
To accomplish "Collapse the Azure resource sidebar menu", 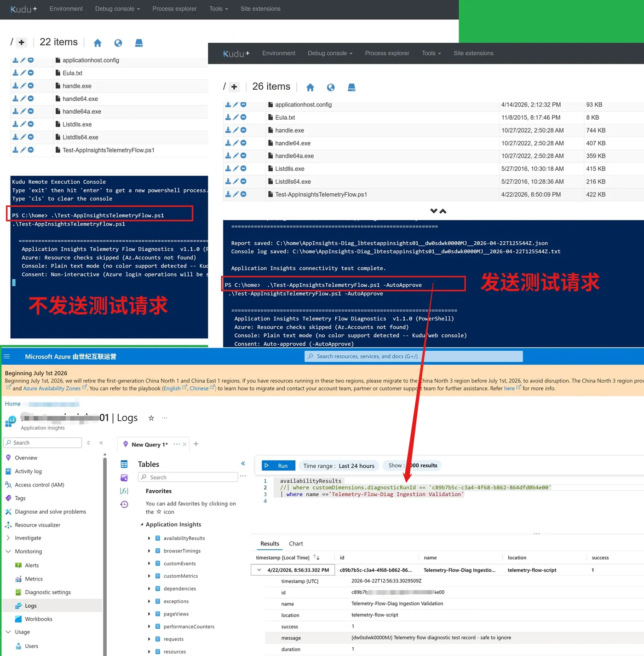I will (x=101, y=443).
